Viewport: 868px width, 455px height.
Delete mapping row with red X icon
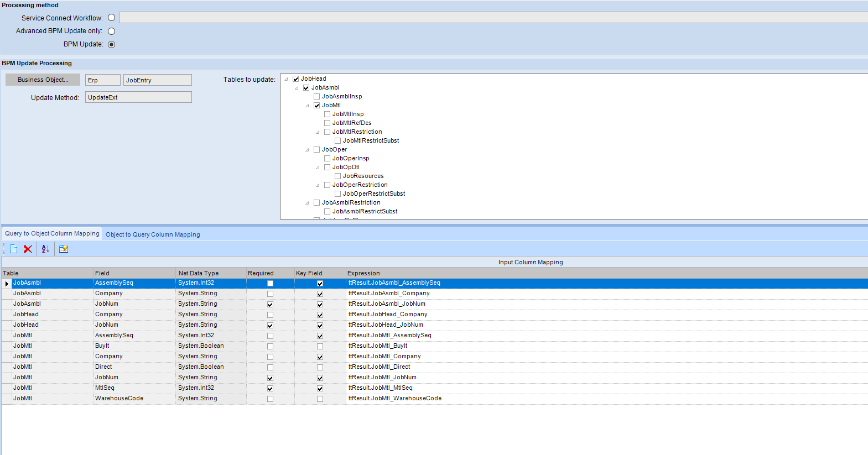(28, 249)
